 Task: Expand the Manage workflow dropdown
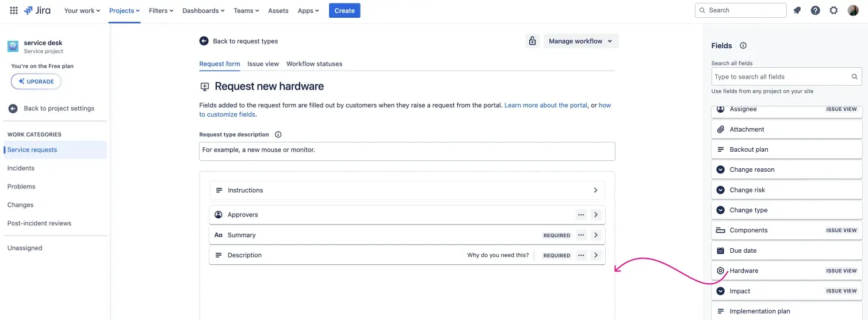pos(580,41)
